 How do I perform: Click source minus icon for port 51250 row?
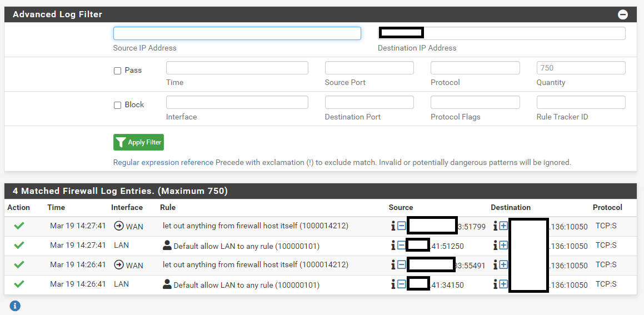click(x=402, y=246)
